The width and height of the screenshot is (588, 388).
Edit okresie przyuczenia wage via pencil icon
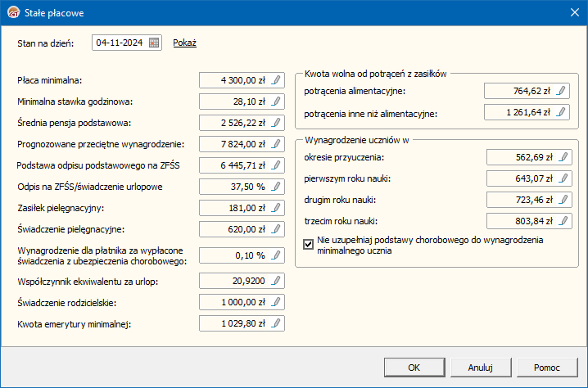coord(563,157)
